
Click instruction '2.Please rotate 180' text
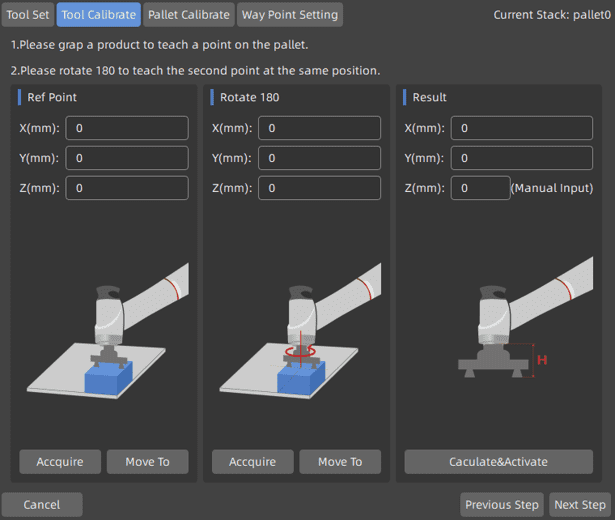pos(195,71)
